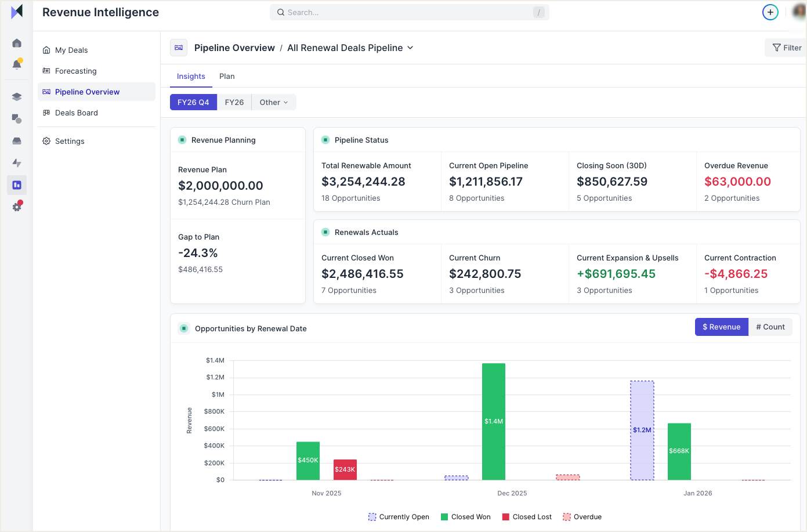This screenshot has height=532, width=807.
Task: Click the home icon in left rail
Action: point(17,43)
